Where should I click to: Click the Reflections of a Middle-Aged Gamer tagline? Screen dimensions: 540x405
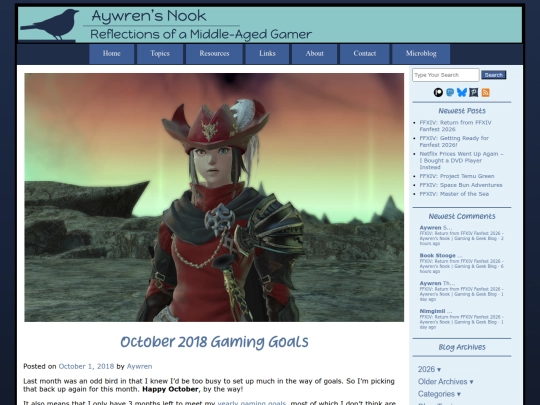(x=201, y=34)
